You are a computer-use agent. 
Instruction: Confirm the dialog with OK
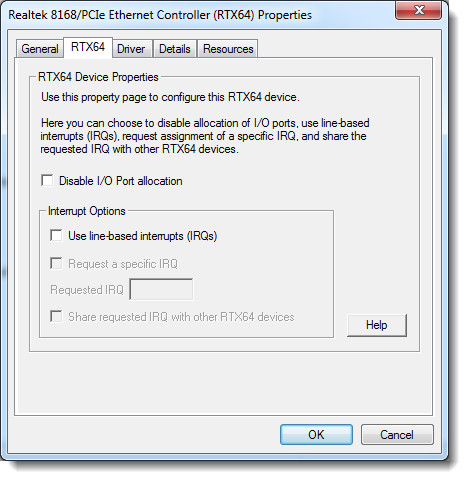[x=316, y=434]
